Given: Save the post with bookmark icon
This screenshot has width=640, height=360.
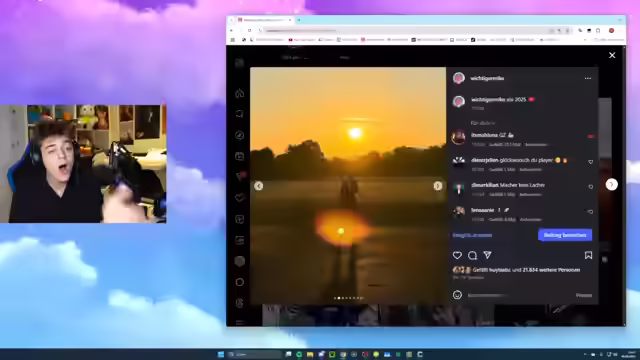Looking at the screenshot, I should point(588,255).
